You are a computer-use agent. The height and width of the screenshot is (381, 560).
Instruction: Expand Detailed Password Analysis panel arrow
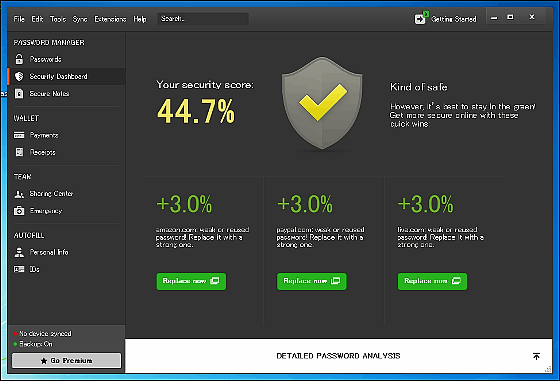536,356
